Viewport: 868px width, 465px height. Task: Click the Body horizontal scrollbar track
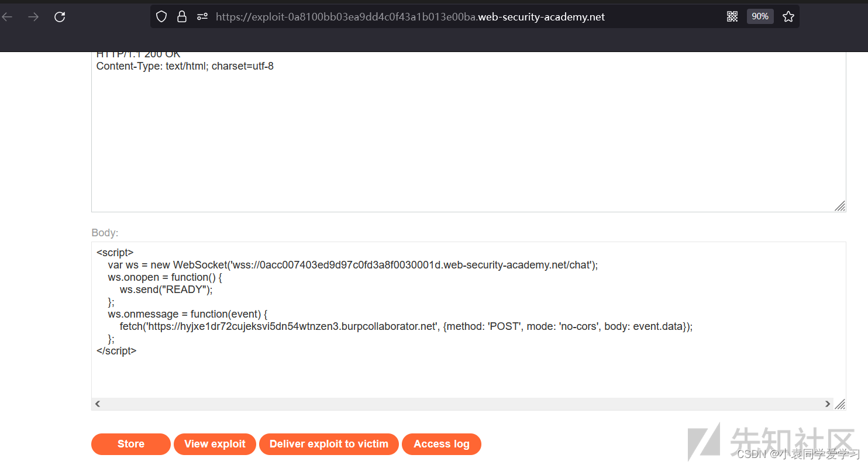[463, 404]
